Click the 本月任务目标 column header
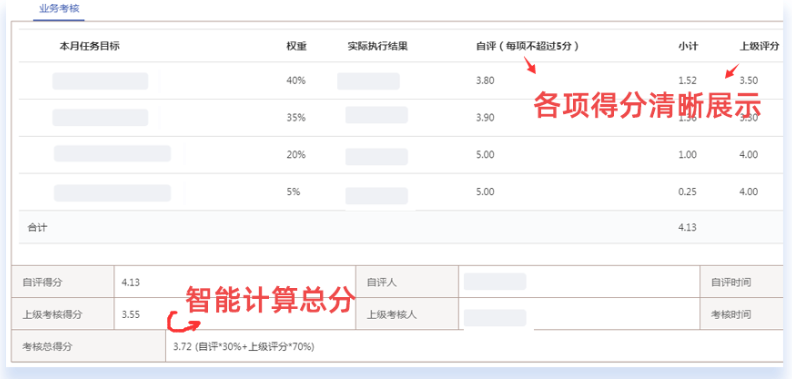The image size is (792, 384). (89, 46)
